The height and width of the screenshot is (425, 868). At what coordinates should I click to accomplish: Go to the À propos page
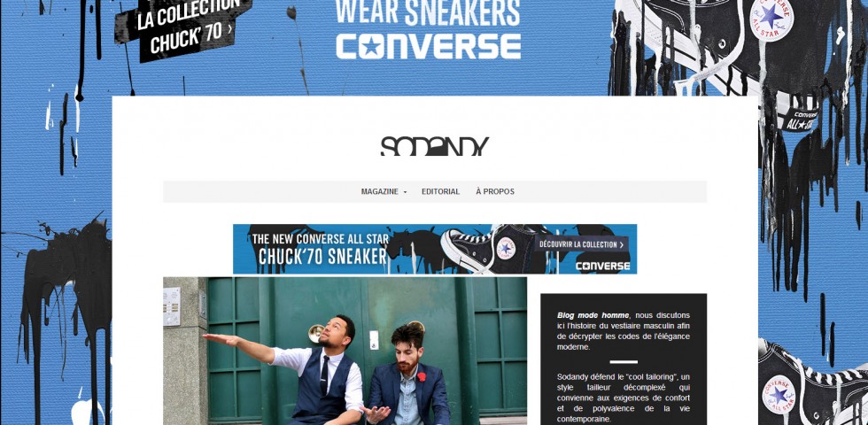pos(495,191)
